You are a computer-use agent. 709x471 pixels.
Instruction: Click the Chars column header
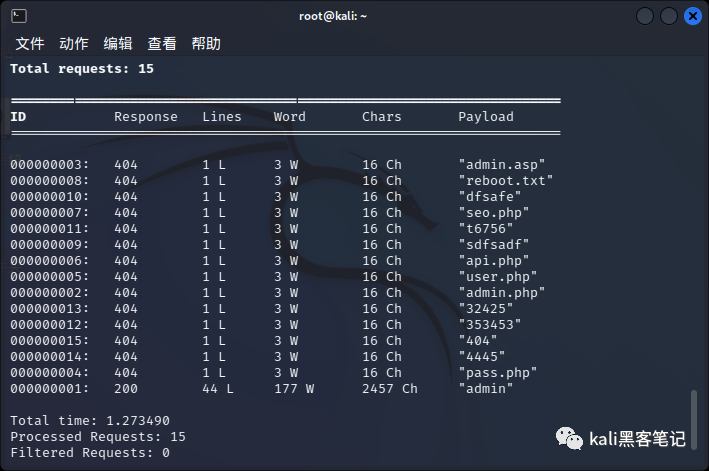pos(382,117)
